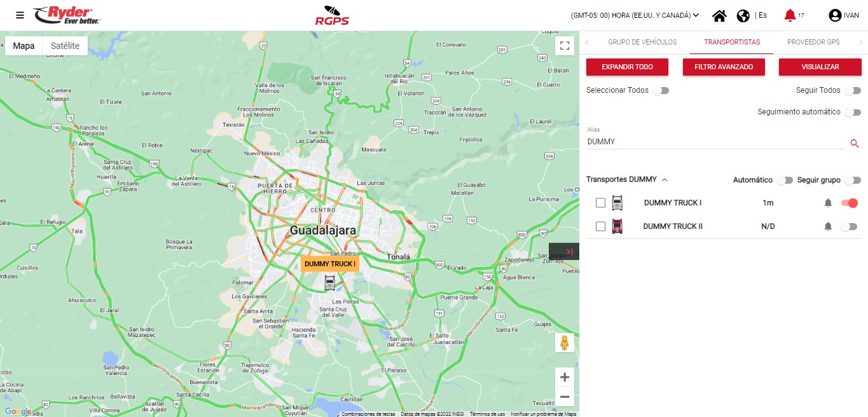The image size is (868, 417).
Task: Open the hamburger menu
Action: point(20,15)
